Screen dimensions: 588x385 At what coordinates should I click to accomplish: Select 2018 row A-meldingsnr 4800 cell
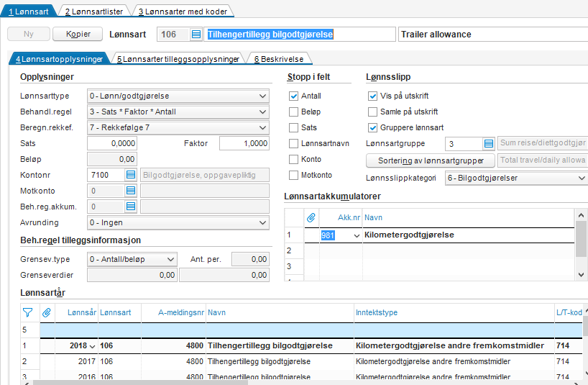174,345
